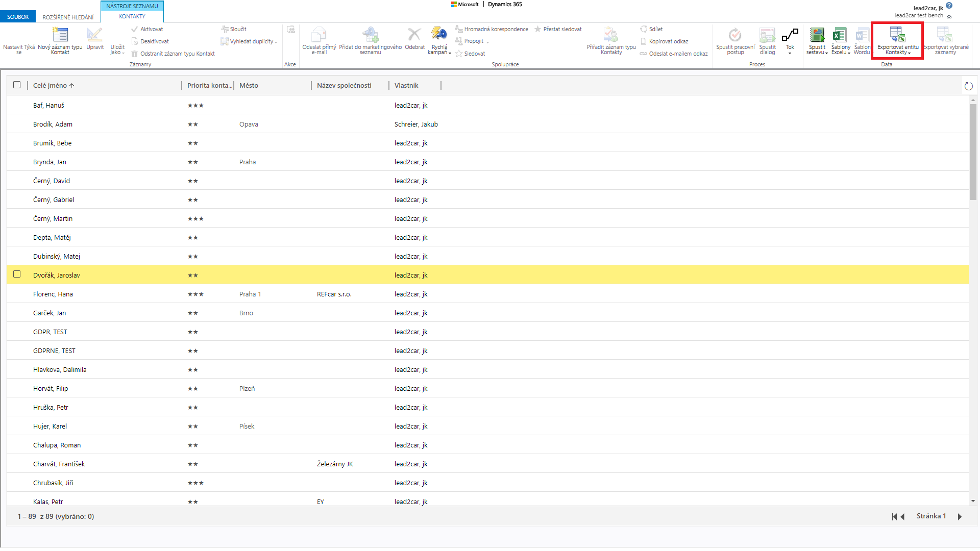The image size is (980, 551).
Task: Open the help question mark icon
Action: tap(949, 6)
